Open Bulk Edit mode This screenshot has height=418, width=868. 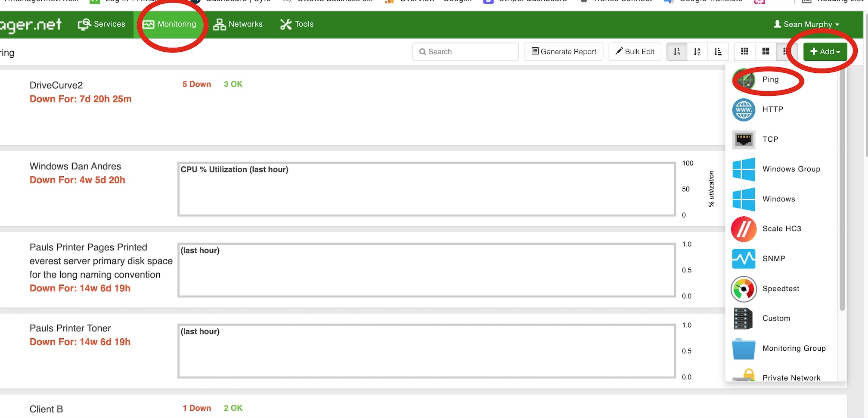[634, 51]
